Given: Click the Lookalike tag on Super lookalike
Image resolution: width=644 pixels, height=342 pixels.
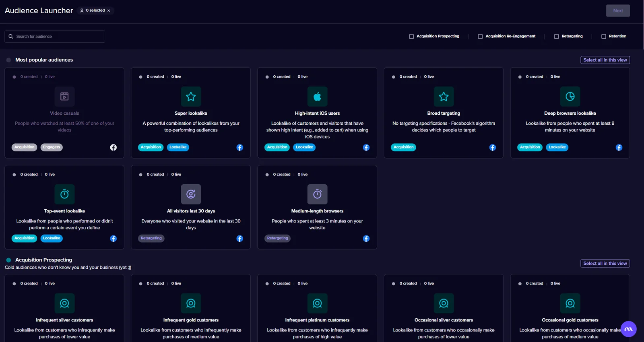Looking at the screenshot, I should click(x=178, y=147).
